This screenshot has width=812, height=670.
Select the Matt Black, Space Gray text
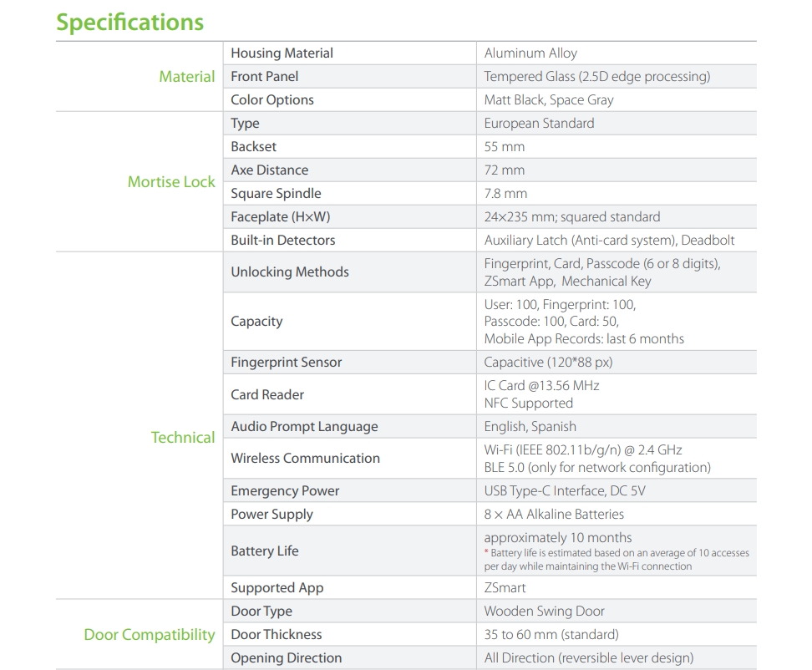coord(549,100)
